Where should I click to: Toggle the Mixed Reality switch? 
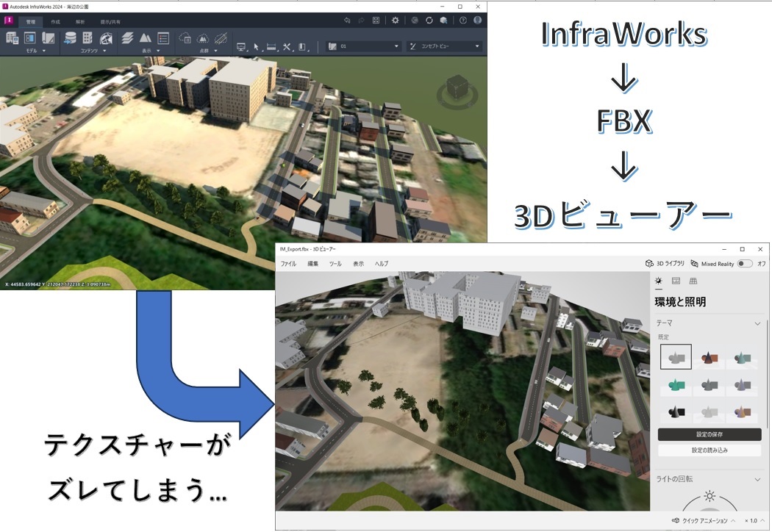(x=744, y=264)
